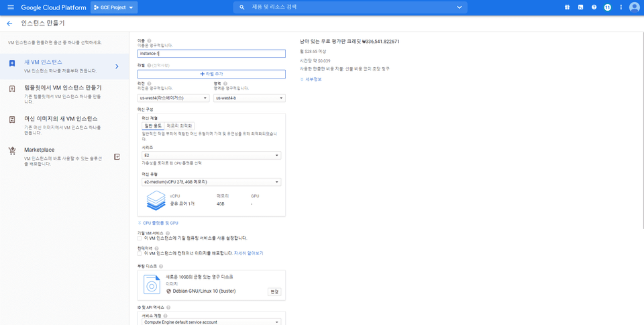Expand the search bar dropdown arrow
Screen dimensions: 644x325
tap(459, 7)
